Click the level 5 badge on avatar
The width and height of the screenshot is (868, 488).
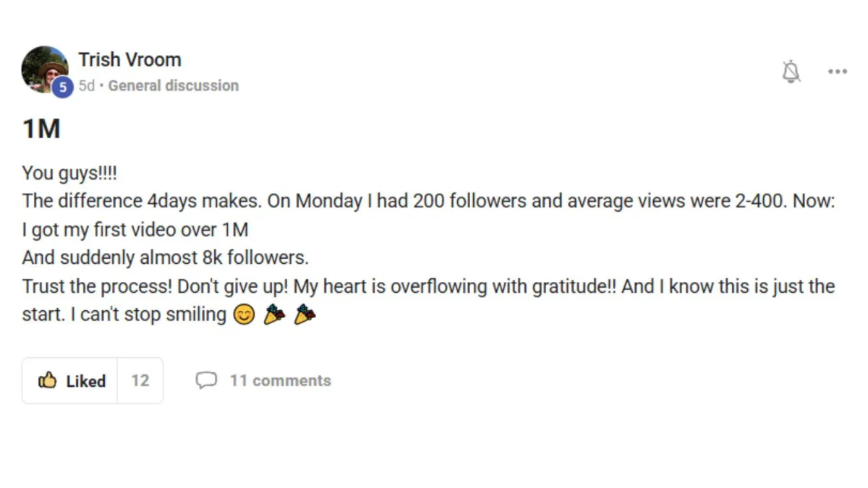click(63, 87)
